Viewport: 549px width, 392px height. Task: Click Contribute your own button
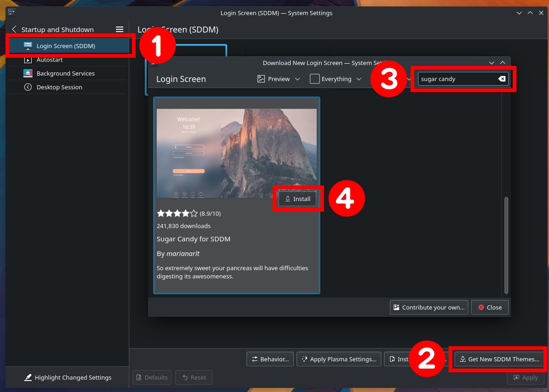point(429,307)
